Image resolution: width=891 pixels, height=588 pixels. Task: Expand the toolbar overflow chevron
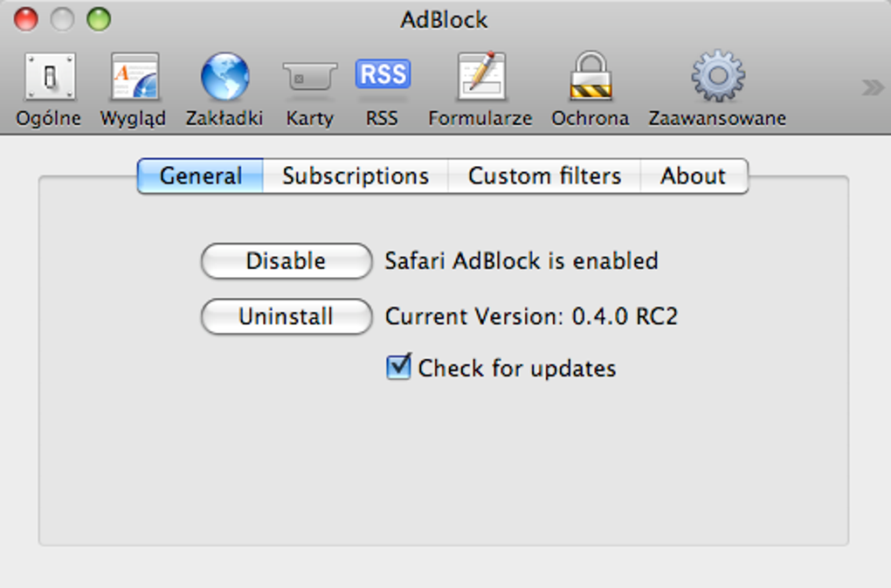[x=872, y=86]
